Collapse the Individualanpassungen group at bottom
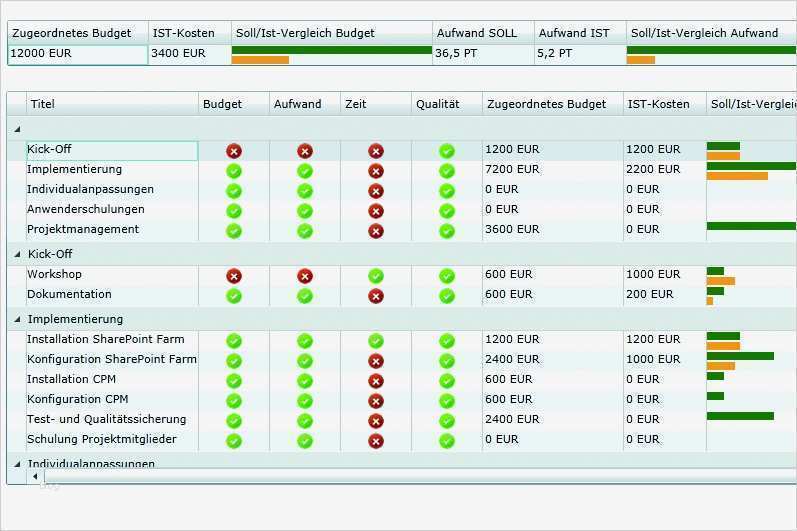The image size is (797, 531). click(17, 463)
